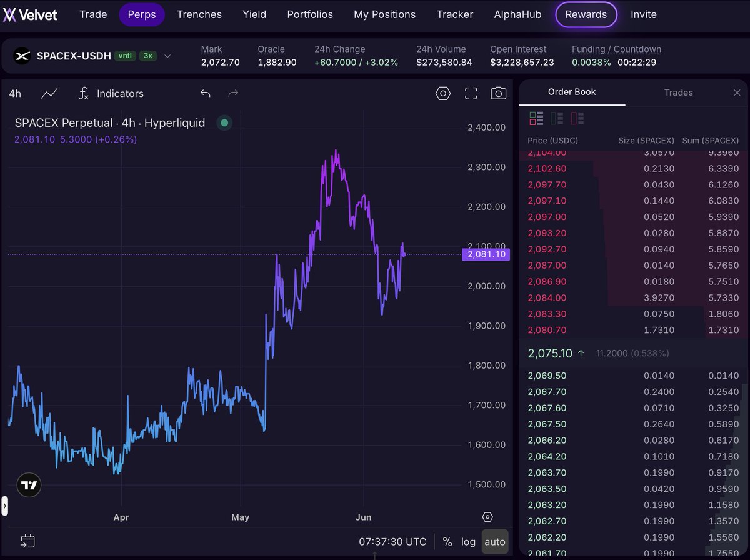Screen dimensions: 750x560
Task: Select bid price 2,066.20
Action: pyautogui.click(x=547, y=441)
